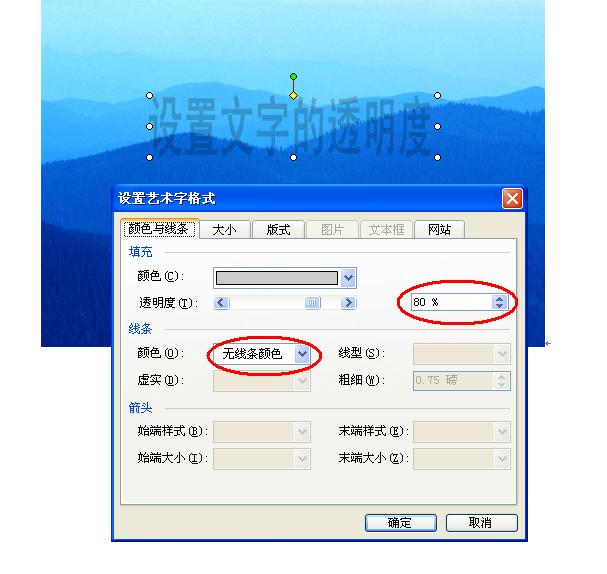Select the bottom-right resize handle of WordArt
The image size is (607, 574).
(x=437, y=158)
